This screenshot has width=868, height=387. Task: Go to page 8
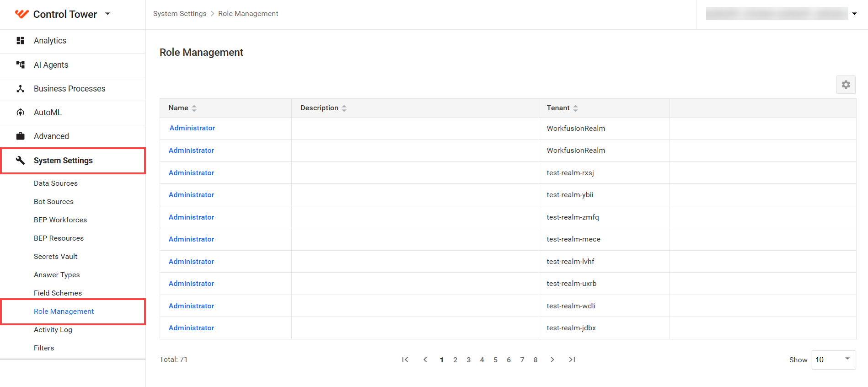(535, 360)
